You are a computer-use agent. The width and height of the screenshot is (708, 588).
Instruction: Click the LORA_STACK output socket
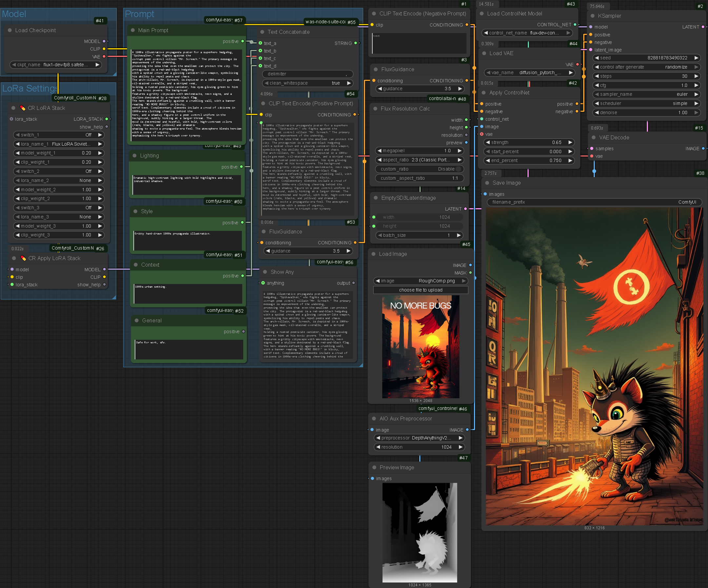107,119
